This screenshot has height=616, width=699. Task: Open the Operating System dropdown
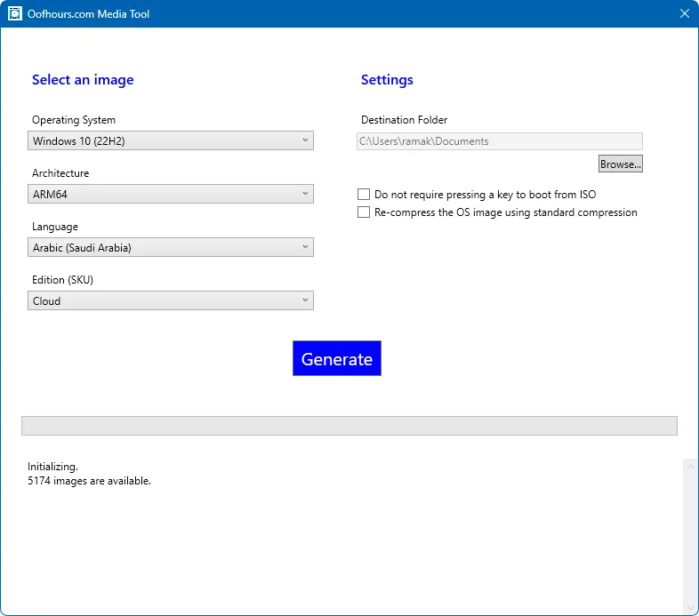coord(171,140)
